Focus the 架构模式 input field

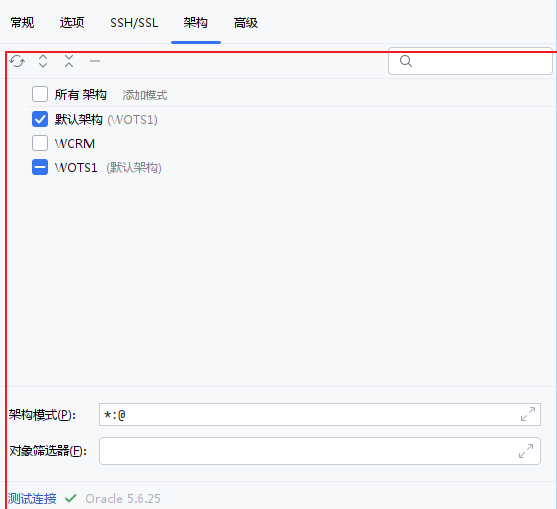pyautogui.click(x=320, y=414)
